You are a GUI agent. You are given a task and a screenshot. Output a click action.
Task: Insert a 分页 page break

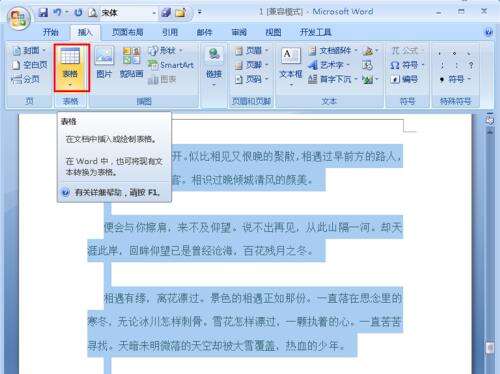point(25,79)
